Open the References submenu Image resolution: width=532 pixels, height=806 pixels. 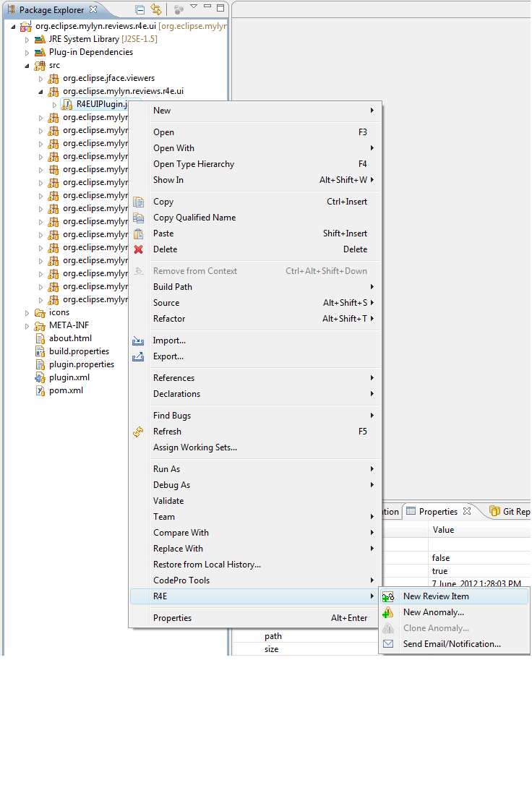255,378
